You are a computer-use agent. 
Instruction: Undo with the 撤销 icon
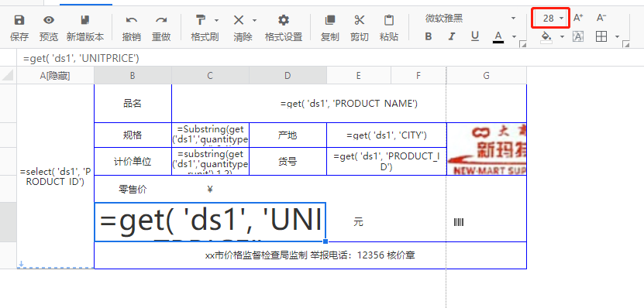[132, 19]
